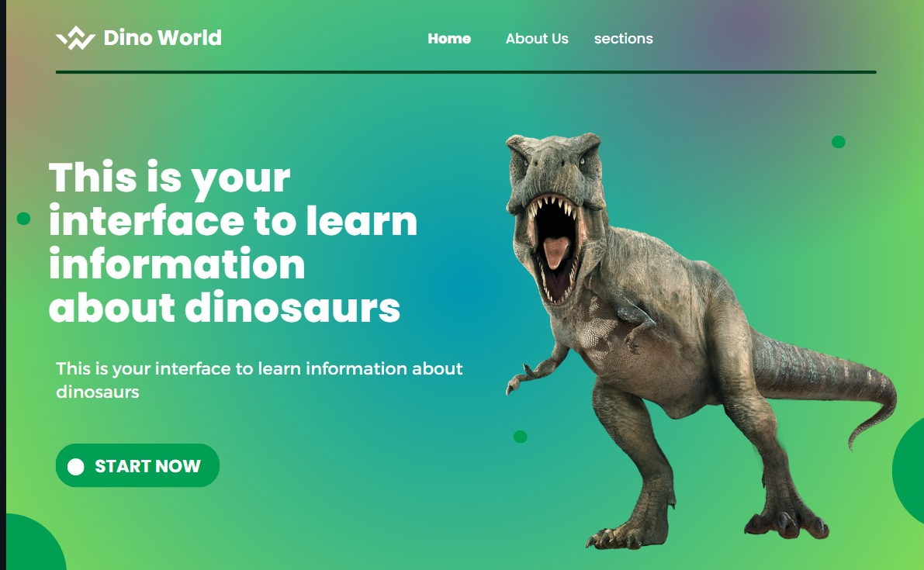Click the green underline divider below the navbar

[x=465, y=72]
